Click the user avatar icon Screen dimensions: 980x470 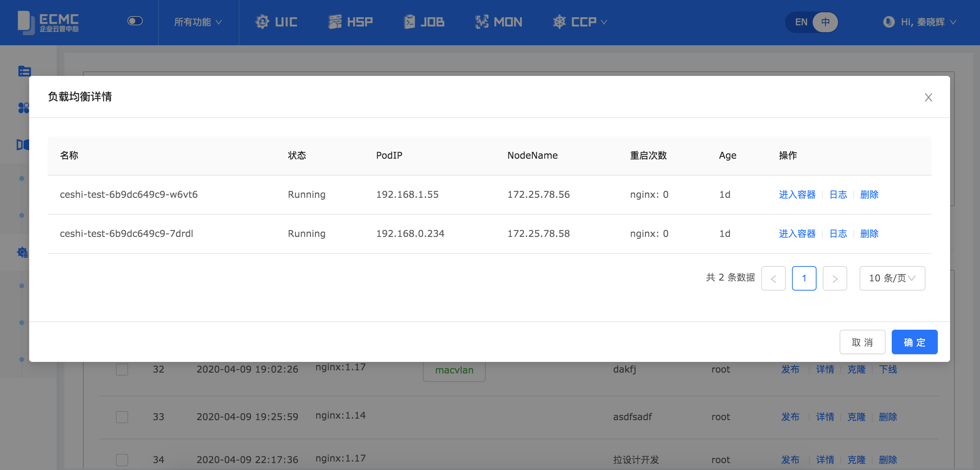coord(889,22)
